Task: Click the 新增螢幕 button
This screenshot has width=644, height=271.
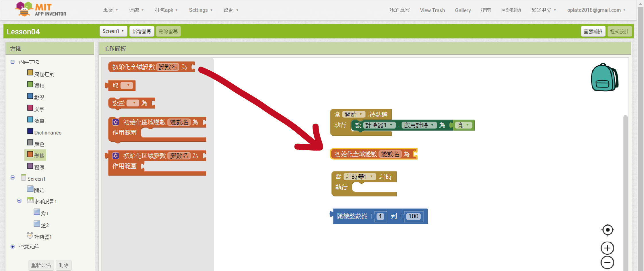Action: (x=142, y=31)
